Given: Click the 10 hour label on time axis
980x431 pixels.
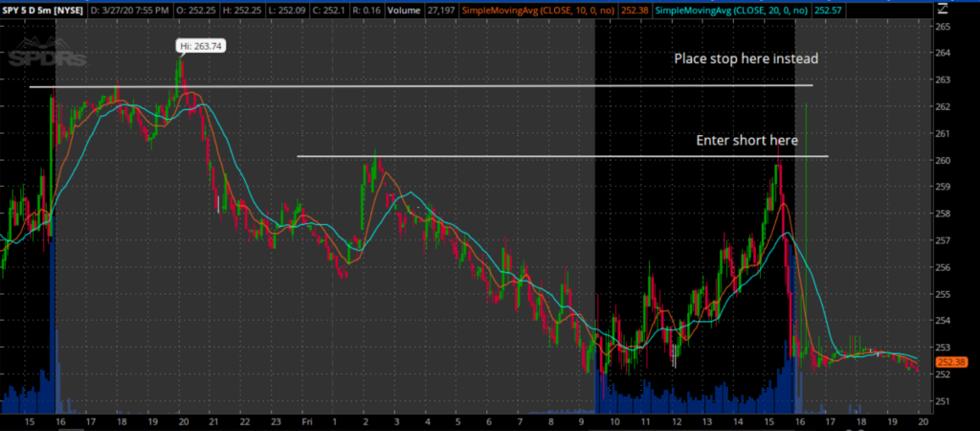Looking at the screenshot, I should point(614,422).
